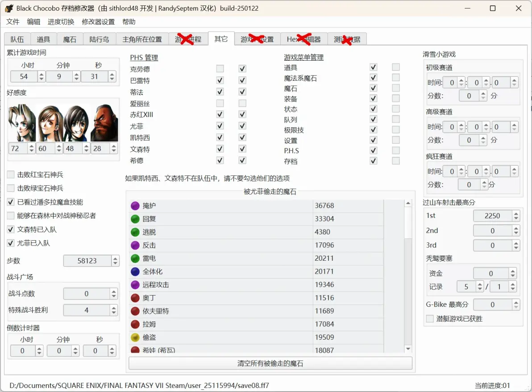Screen dimensions: 532x392
Task: Click the AP value 20171 for 全体化
Action: tap(324, 271)
